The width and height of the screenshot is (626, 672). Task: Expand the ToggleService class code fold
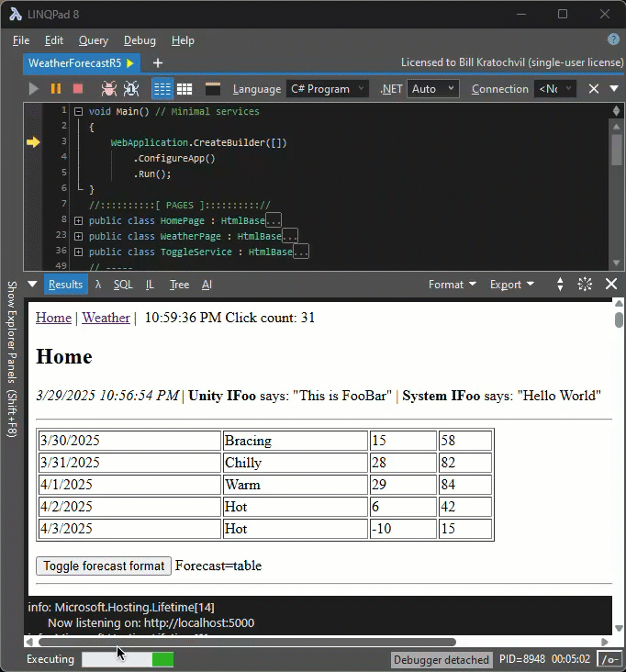[x=78, y=252]
